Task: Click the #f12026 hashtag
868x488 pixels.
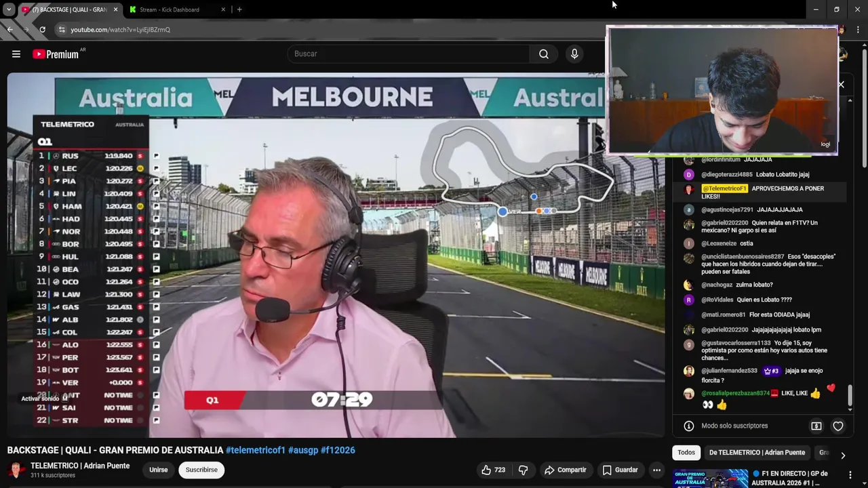Action: 338,450
